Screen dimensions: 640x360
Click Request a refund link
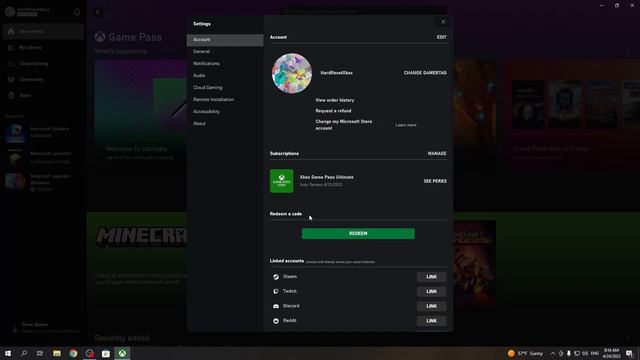click(333, 111)
